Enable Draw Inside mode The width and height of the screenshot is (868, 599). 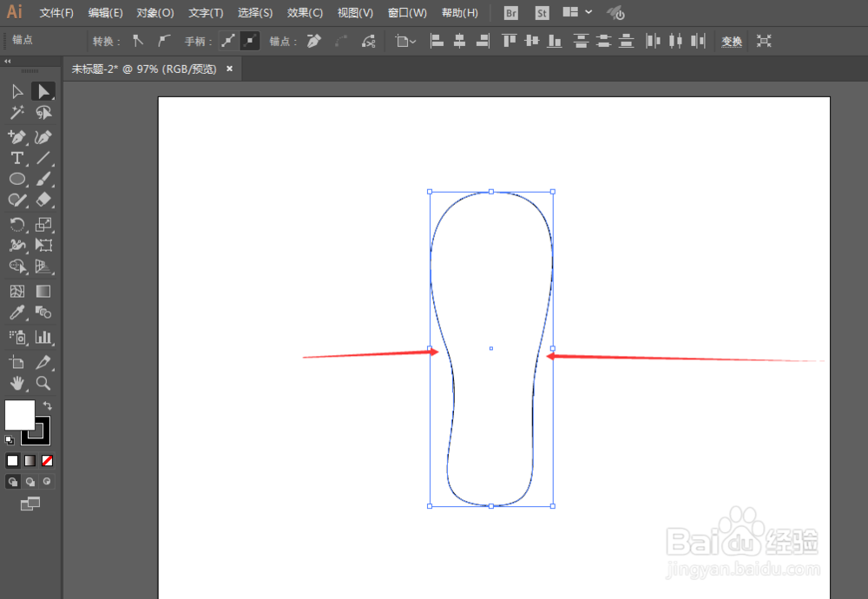(x=47, y=482)
